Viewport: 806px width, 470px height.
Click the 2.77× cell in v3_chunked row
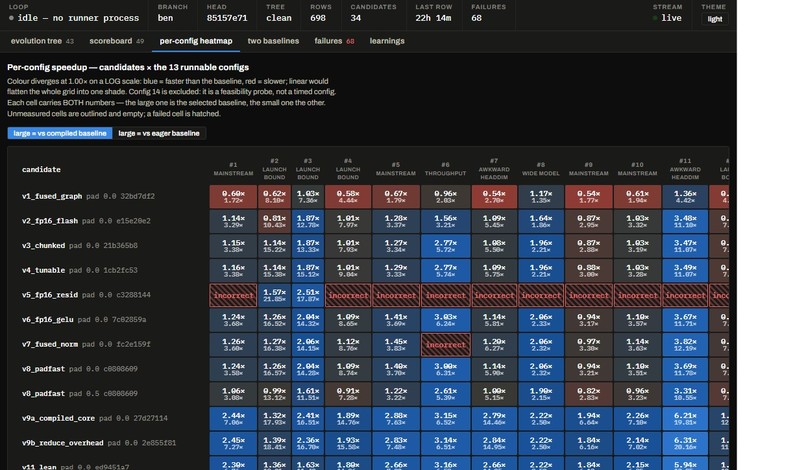(445, 246)
